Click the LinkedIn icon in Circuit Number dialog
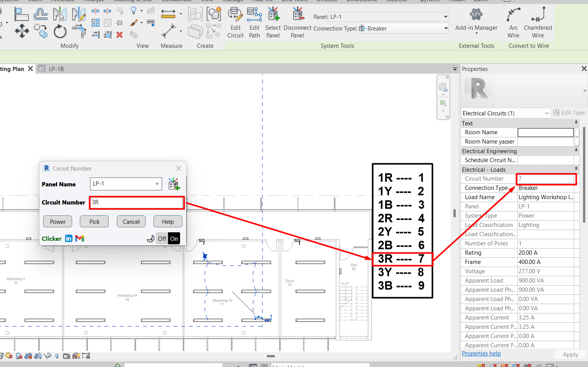This screenshot has width=588, height=367. point(69,238)
